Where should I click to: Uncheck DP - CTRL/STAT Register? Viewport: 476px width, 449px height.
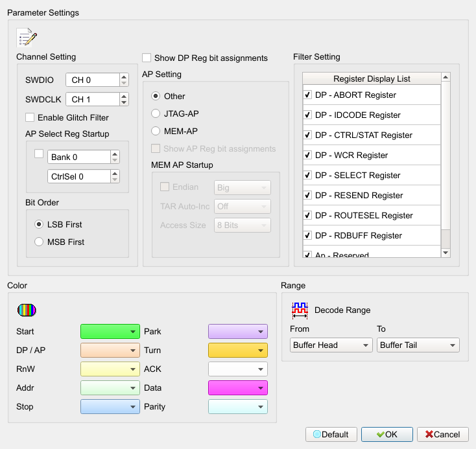[x=307, y=135]
